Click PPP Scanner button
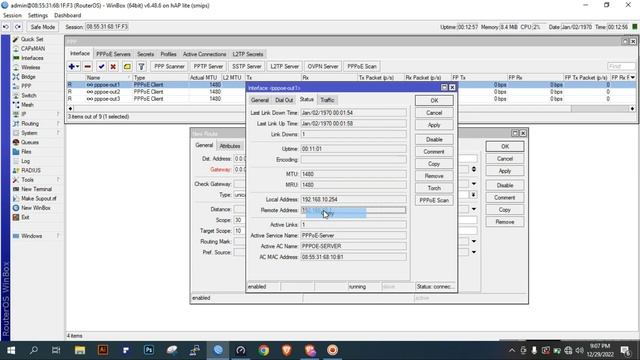640x360 pixels. pos(169,67)
